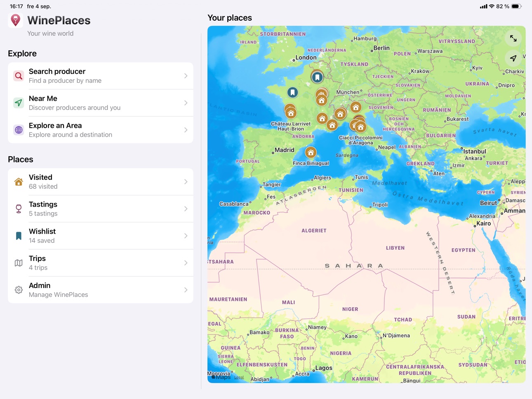The height and width of the screenshot is (399, 532).
Task: Tap the SAHARA region label
Action: pyautogui.click(x=354, y=266)
